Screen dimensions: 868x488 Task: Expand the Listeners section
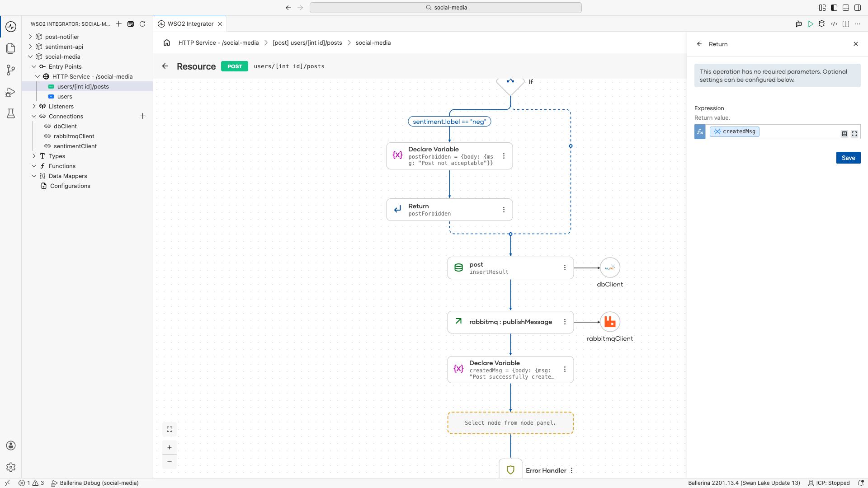click(x=34, y=106)
